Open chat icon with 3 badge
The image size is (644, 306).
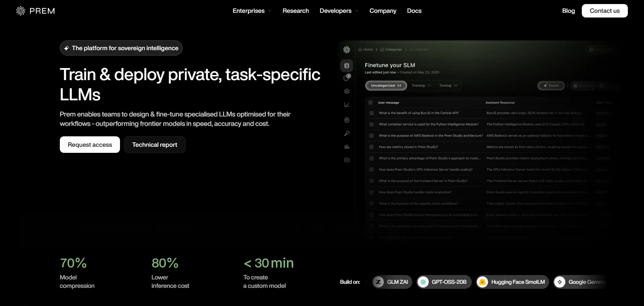pos(347,78)
